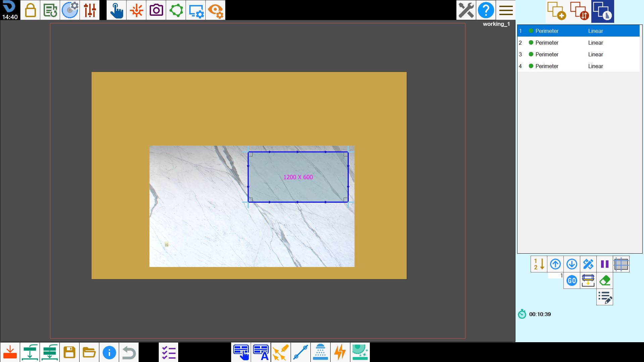Select row 2 Perimeter Linear
Screen dimensions: 644x362
pos(578,43)
